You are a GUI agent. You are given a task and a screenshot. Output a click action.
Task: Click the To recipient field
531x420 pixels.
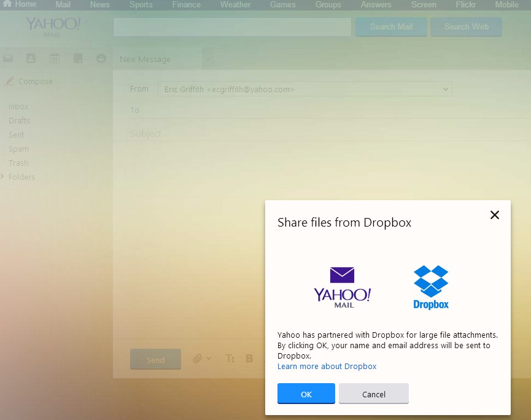330,110
